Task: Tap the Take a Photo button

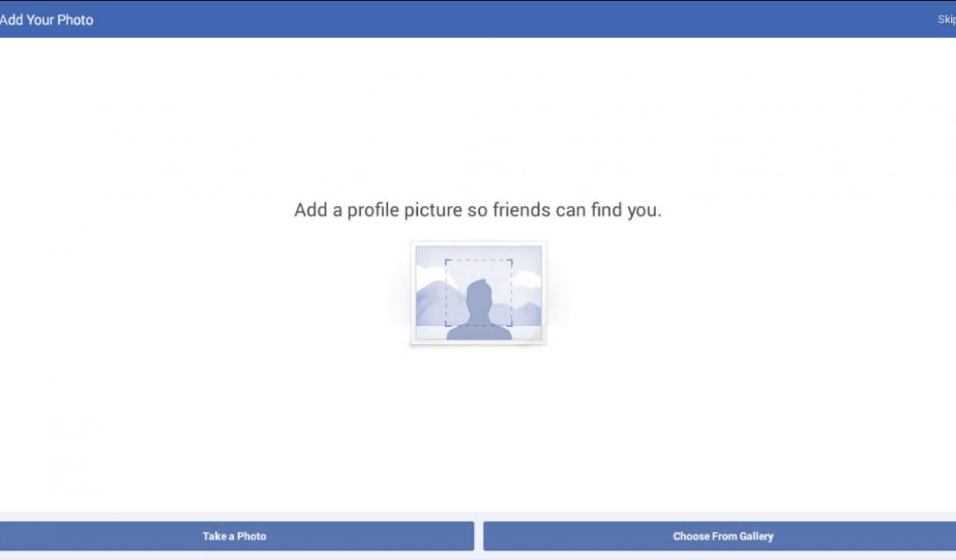Action: [x=236, y=535]
